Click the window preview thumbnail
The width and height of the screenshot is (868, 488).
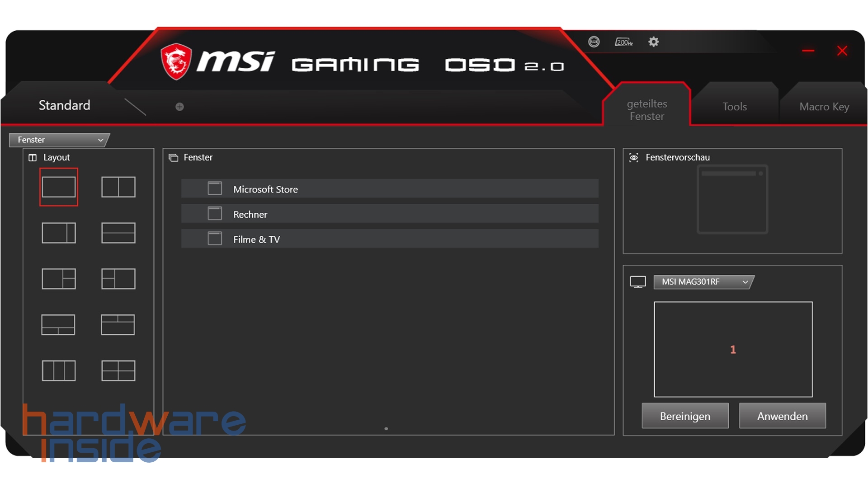click(732, 199)
